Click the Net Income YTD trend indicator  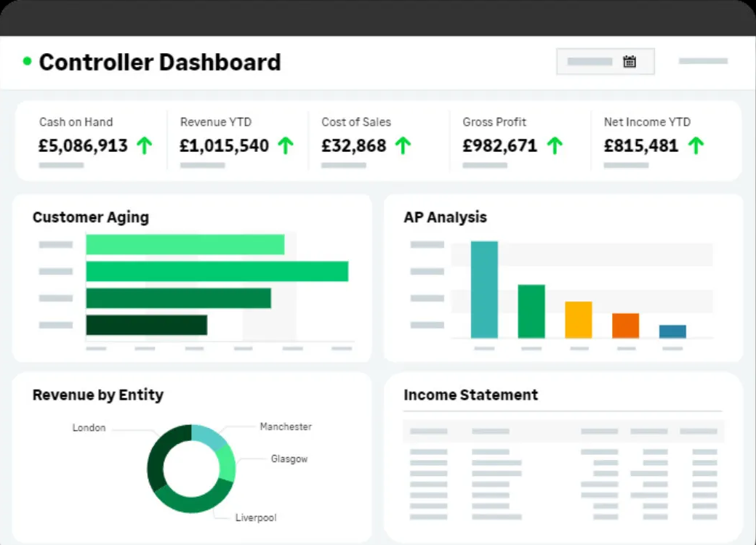tap(698, 145)
